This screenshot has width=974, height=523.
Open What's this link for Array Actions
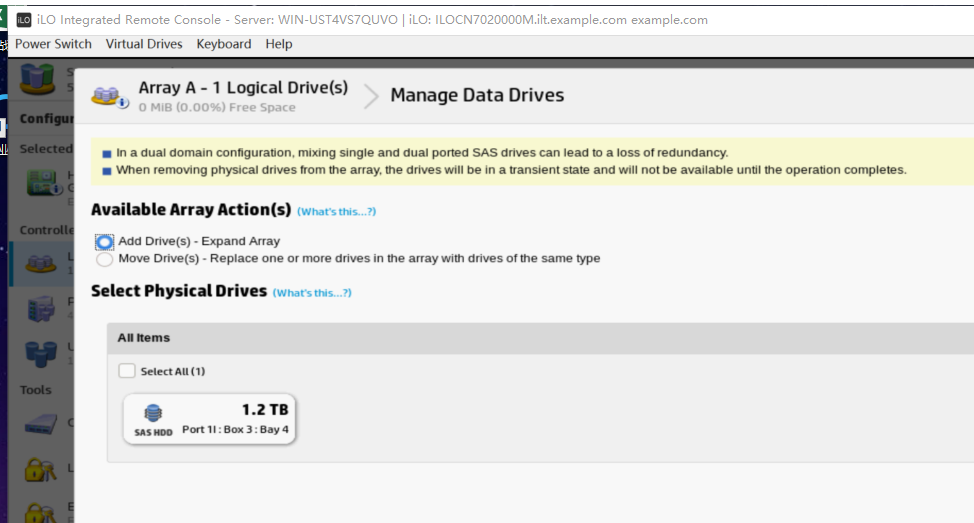337,212
